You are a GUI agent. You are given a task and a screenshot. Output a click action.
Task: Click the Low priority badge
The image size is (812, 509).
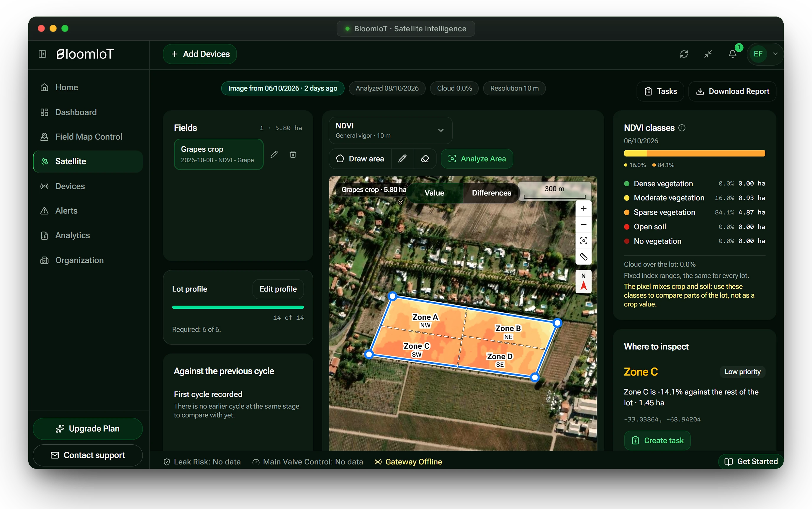742,372
